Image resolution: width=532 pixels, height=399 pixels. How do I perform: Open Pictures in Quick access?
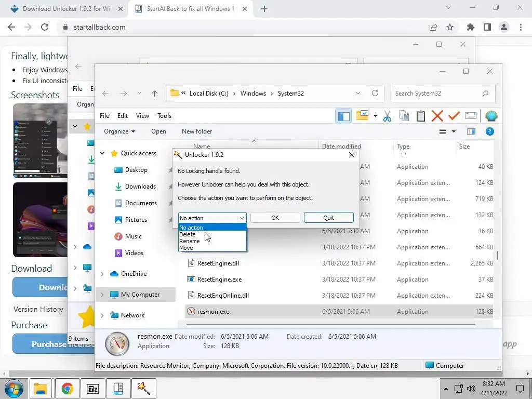[x=136, y=220]
